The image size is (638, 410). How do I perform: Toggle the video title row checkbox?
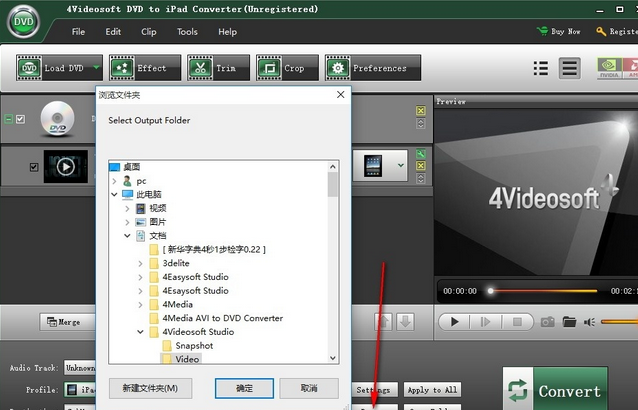pyautogui.click(x=34, y=167)
